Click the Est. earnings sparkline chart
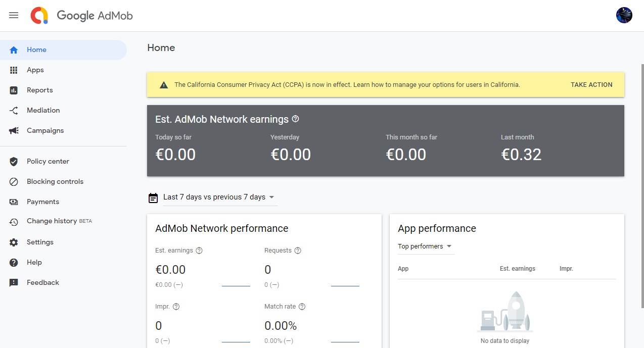Image resolution: width=644 pixels, height=348 pixels. pyautogui.click(x=236, y=286)
